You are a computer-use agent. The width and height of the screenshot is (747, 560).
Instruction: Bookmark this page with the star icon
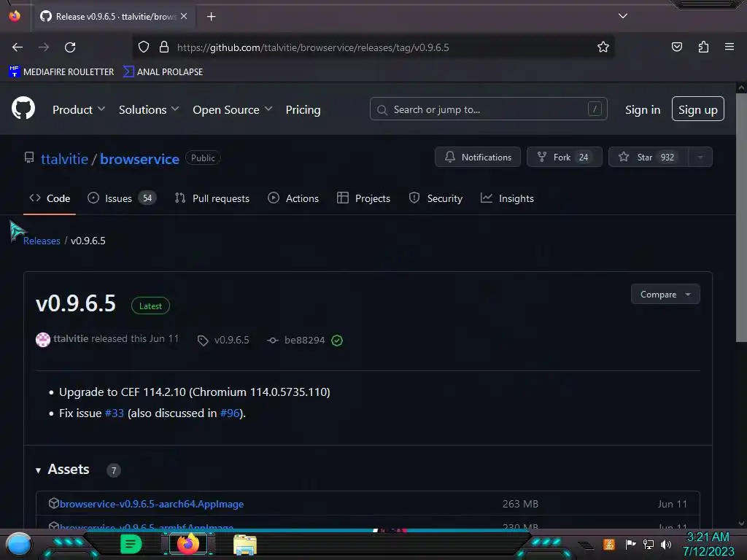coord(603,47)
